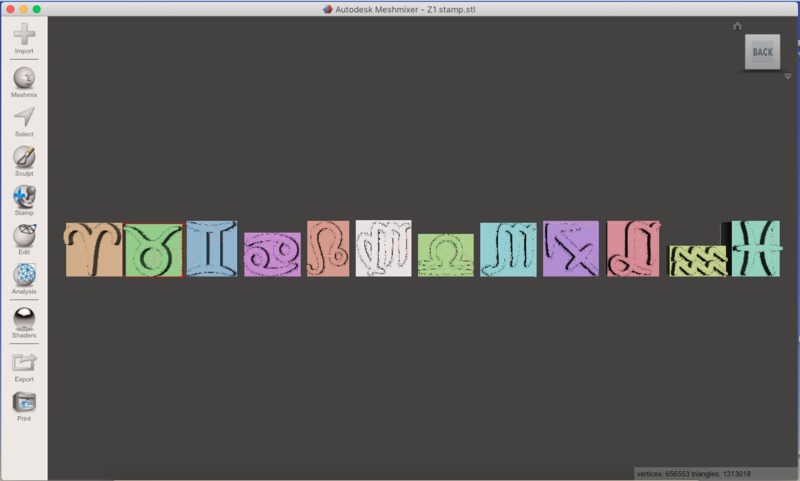Click the Import tool icon
Screen dimensions: 800x481
pos(24,35)
